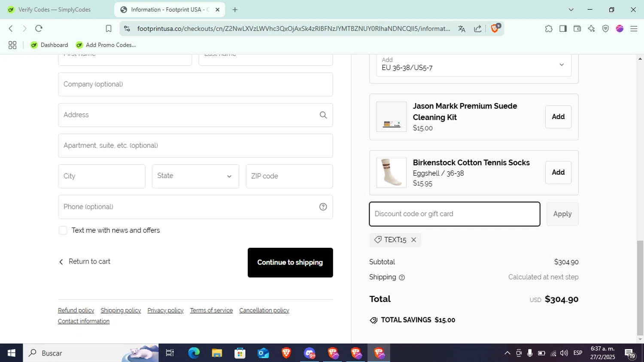Open Contact information link

(84, 321)
